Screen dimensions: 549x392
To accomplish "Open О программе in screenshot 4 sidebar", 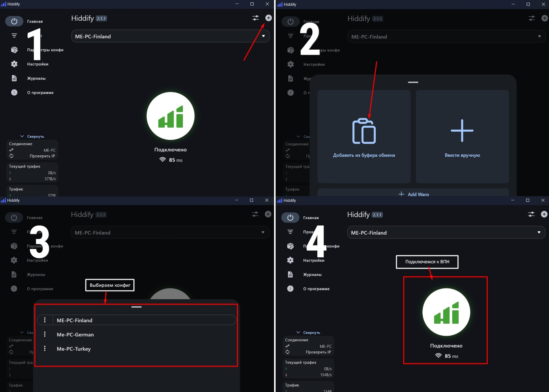I will (x=316, y=289).
